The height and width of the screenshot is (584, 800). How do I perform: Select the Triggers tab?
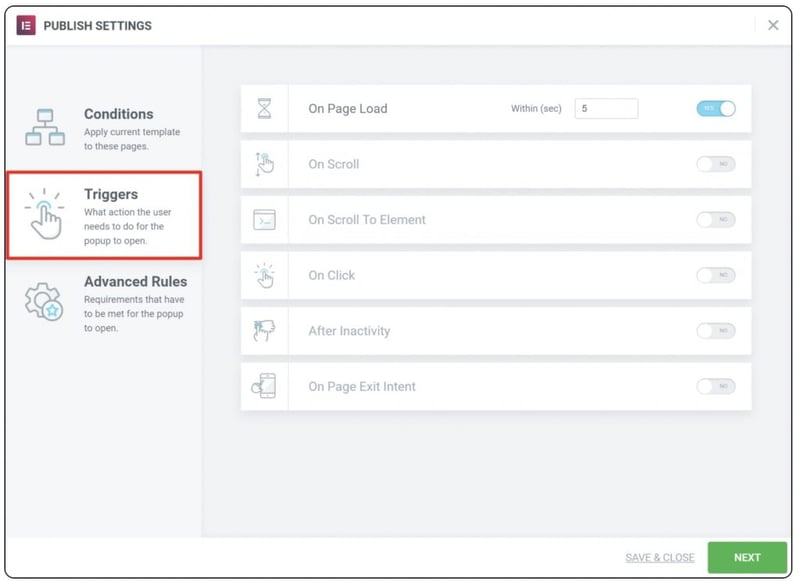[104, 215]
